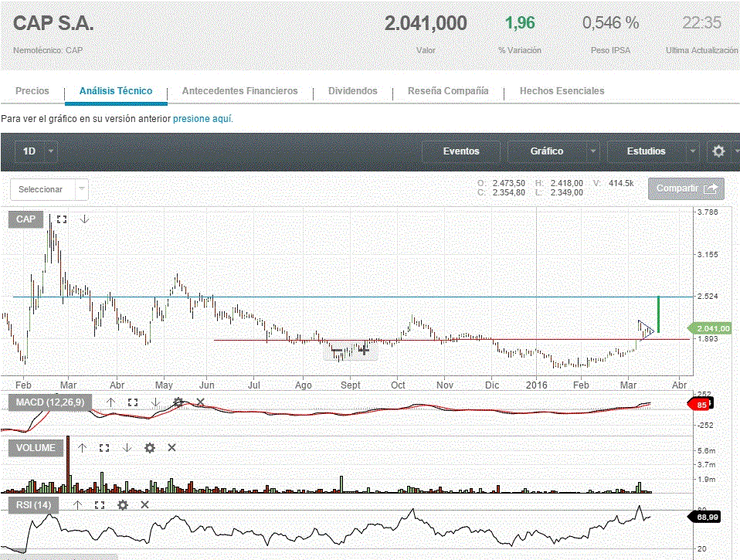Open RSI (14) settings gear

pyautogui.click(x=122, y=505)
